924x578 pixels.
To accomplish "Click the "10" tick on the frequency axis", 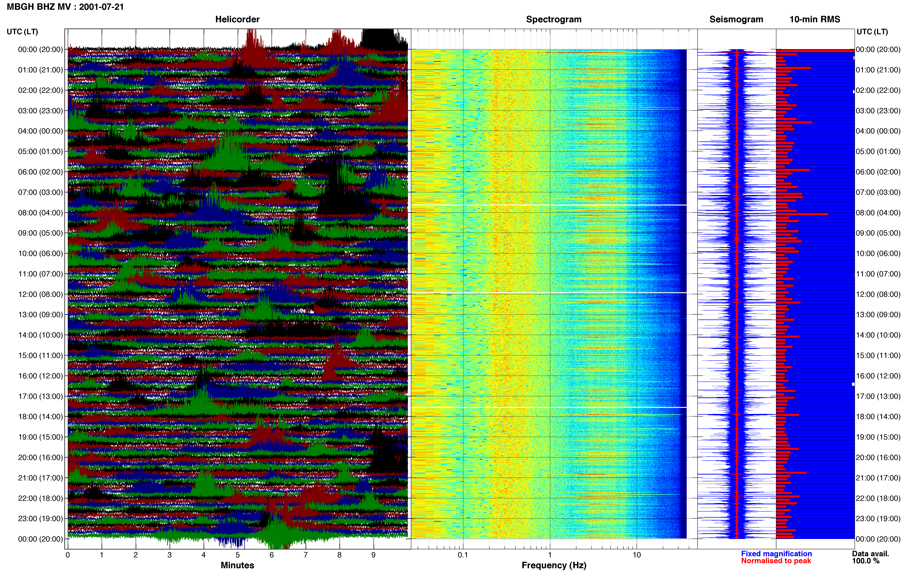I will tap(637, 555).
